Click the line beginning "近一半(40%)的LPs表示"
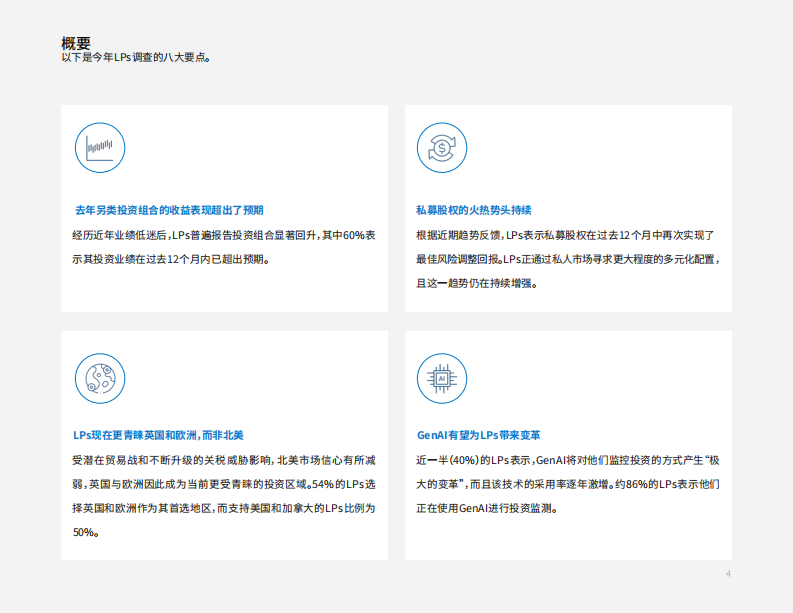The image size is (793, 613). point(567,461)
